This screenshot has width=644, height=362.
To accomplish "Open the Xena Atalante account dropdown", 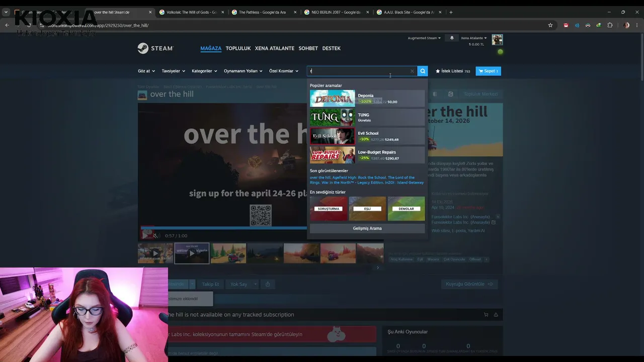I will pos(474,38).
